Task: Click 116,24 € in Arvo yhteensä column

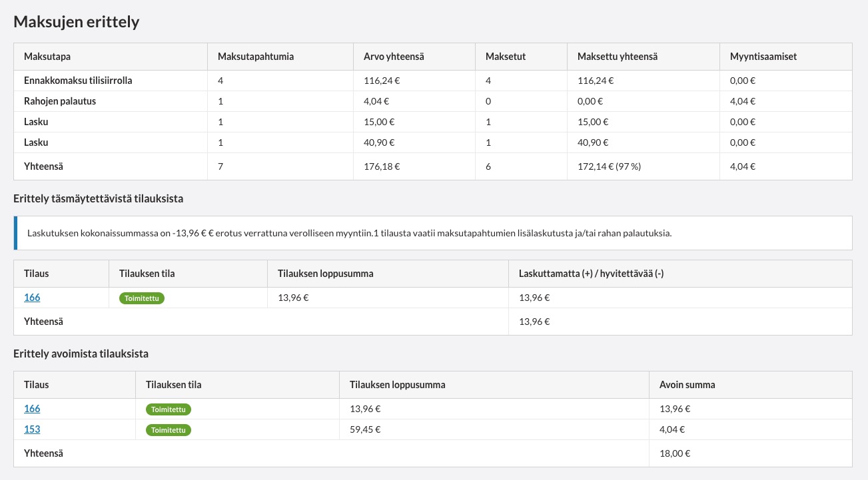Action: [382, 81]
